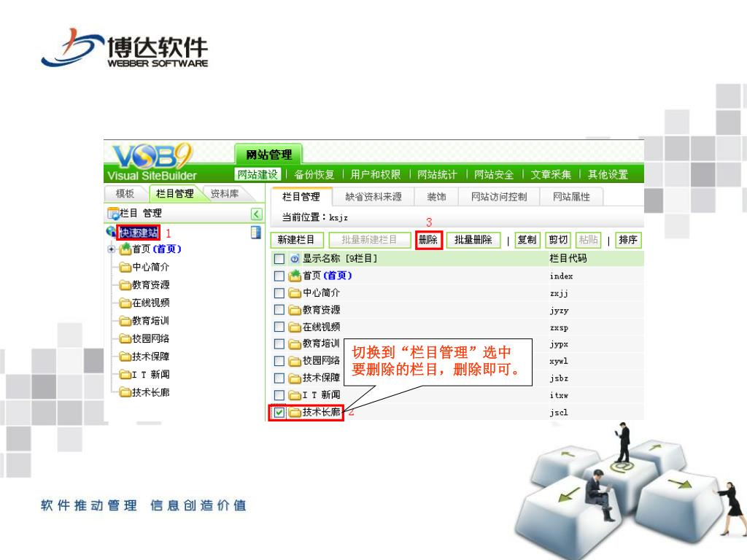This screenshot has height=560, width=747.
Task: Select 技术长廊 in the sidebar tree
Action: pyautogui.click(x=150, y=392)
